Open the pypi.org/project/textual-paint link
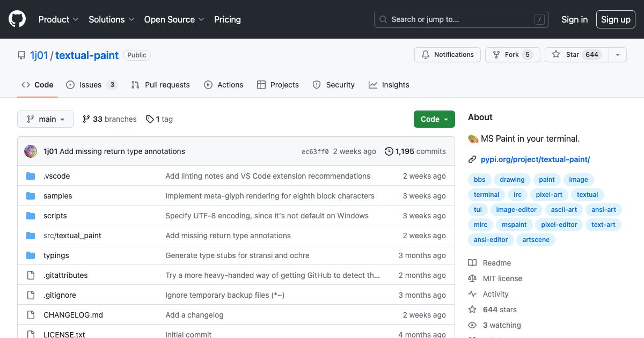 pos(535,159)
